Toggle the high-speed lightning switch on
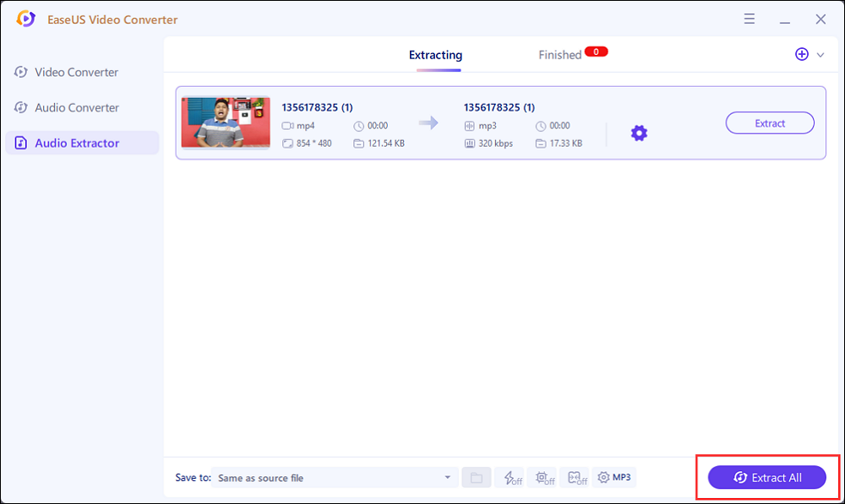Screen dimensions: 845x504 coord(510,477)
